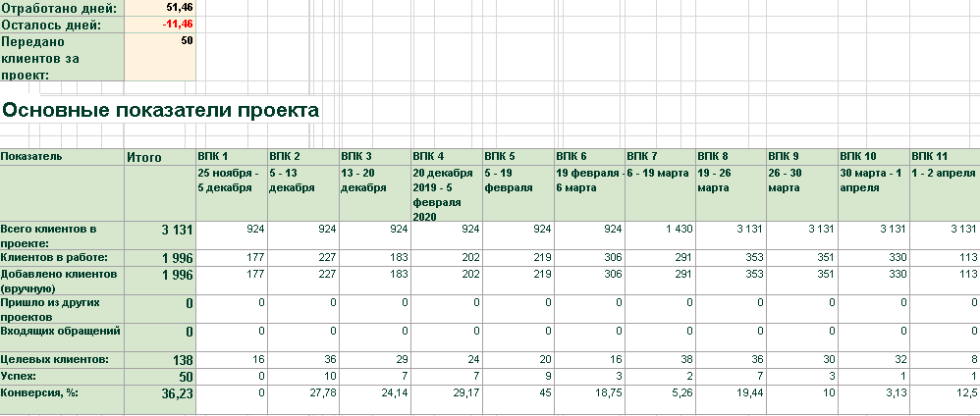The image size is (980, 416).
Task: Click the '25 ноября - 5 декабря' date cell
Action: point(232,193)
